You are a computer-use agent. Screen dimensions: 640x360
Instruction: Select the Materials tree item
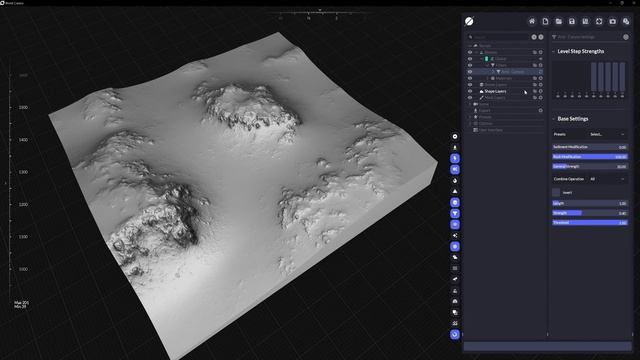pyautogui.click(x=504, y=78)
